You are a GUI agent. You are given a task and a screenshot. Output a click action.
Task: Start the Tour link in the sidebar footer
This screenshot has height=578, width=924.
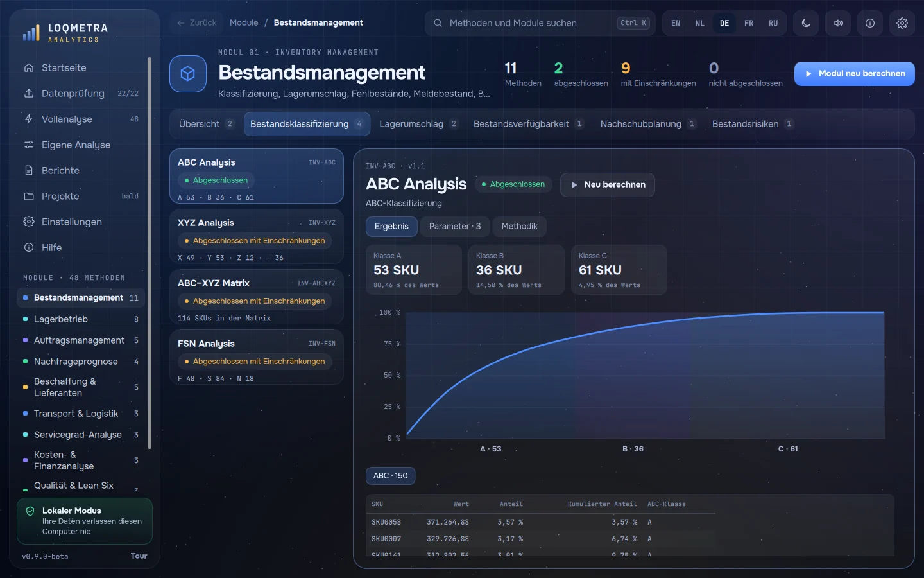[139, 556]
